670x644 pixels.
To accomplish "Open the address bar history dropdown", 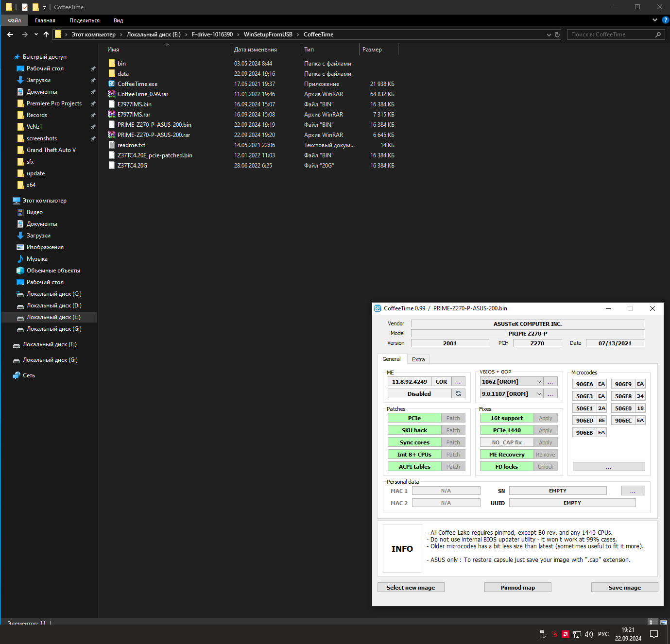I will tap(549, 34).
